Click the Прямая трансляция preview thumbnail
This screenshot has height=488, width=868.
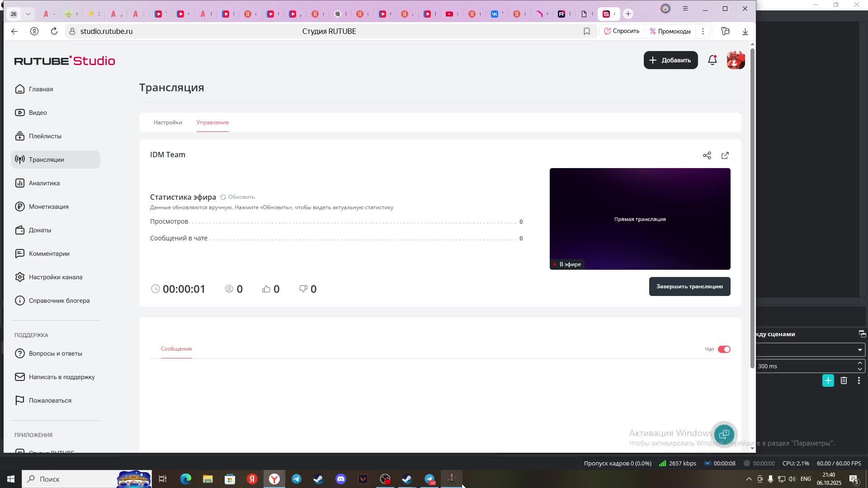640,219
